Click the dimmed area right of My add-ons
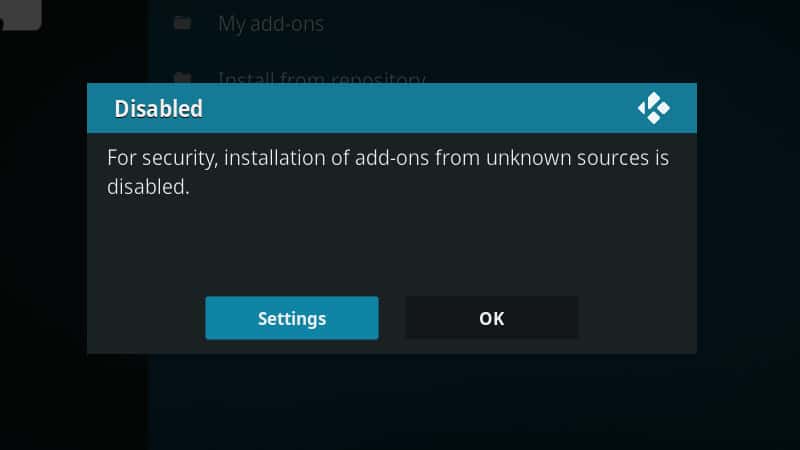Viewport: 800px width, 450px height. coord(561,24)
